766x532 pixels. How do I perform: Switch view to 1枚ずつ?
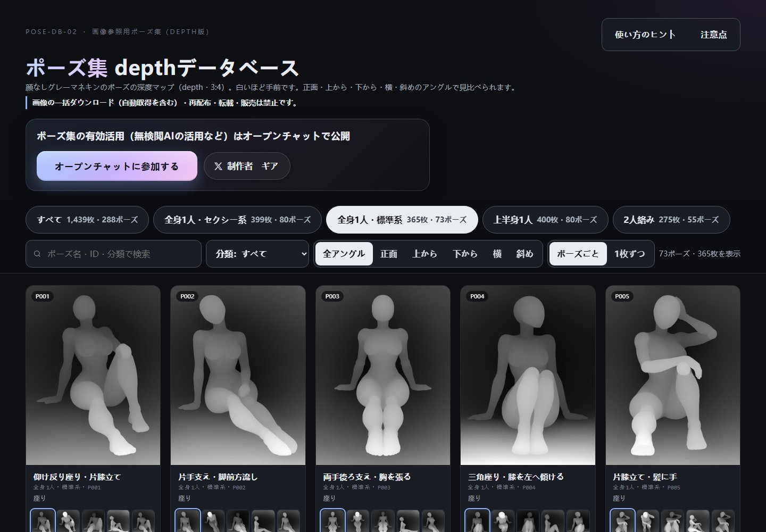(x=630, y=254)
